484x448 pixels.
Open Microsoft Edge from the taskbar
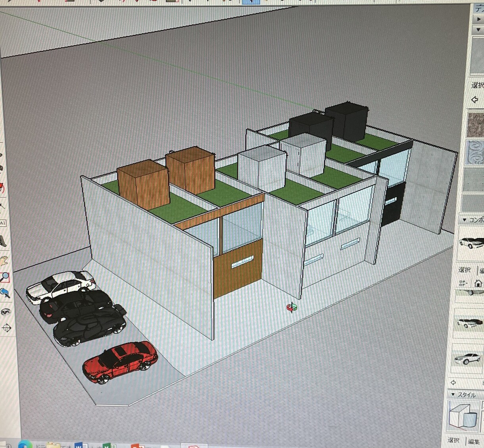(x=25, y=444)
